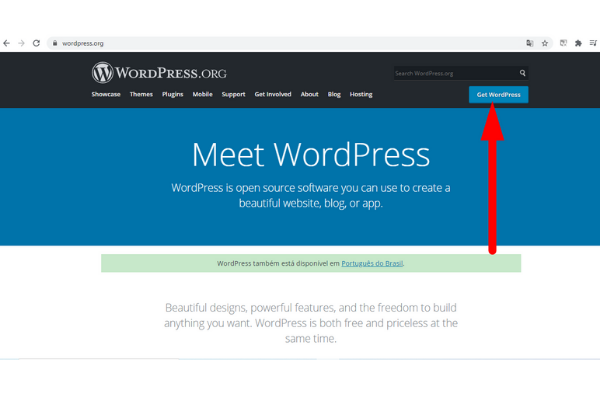Reload the page with refresh icon
The height and width of the screenshot is (400, 600).
pyautogui.click(x=36, y=43)
